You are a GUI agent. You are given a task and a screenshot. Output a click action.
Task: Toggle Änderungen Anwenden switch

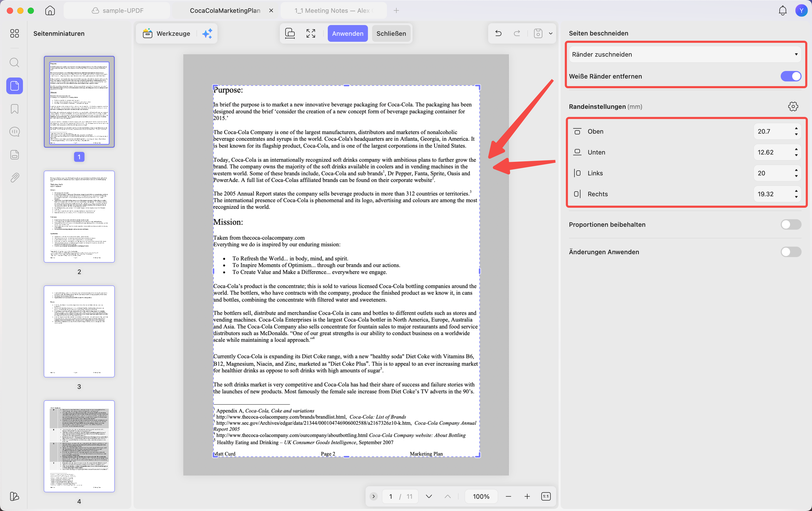click(791, 252)
